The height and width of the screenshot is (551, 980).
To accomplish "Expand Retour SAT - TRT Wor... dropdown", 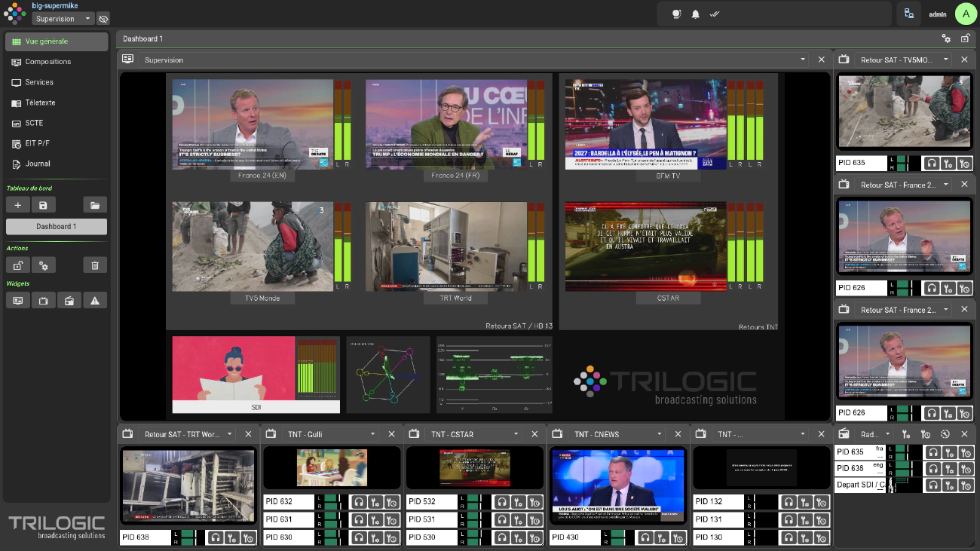I will click(228, 434).
